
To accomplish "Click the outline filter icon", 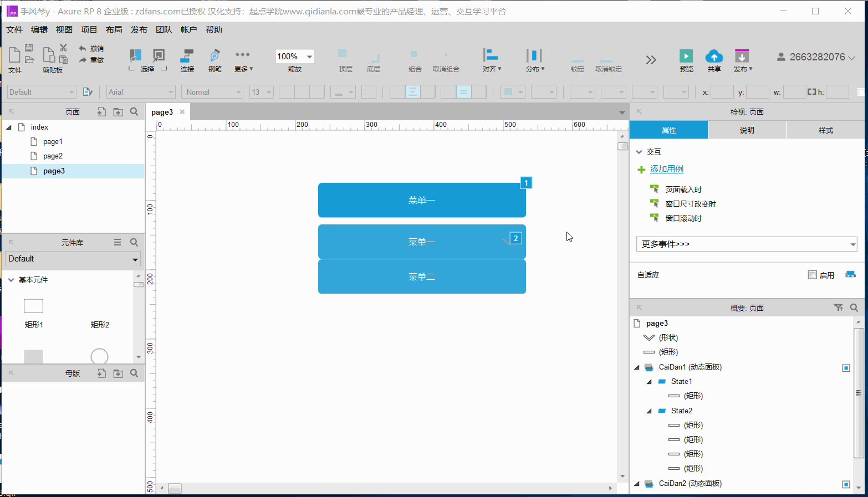I will tap(838, 308).
